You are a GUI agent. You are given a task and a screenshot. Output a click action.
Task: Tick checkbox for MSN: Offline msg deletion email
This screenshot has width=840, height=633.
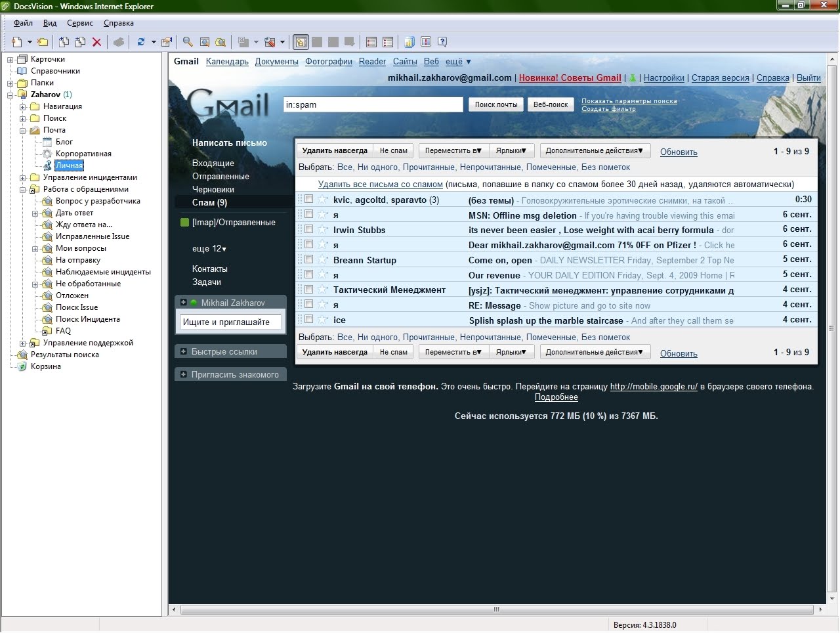pyautogui.click(x=308, y=214)
